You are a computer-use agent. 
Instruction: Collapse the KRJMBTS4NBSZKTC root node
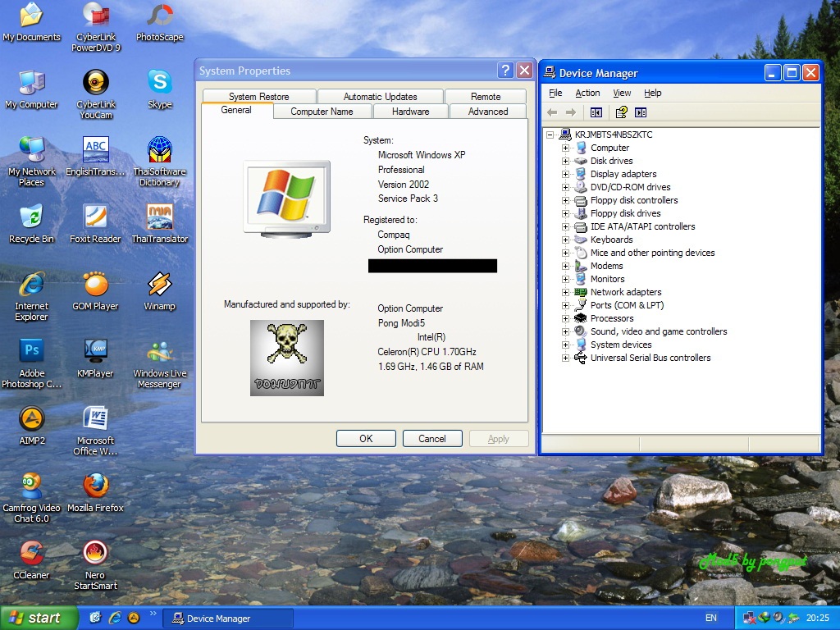[x=550, y=135]
